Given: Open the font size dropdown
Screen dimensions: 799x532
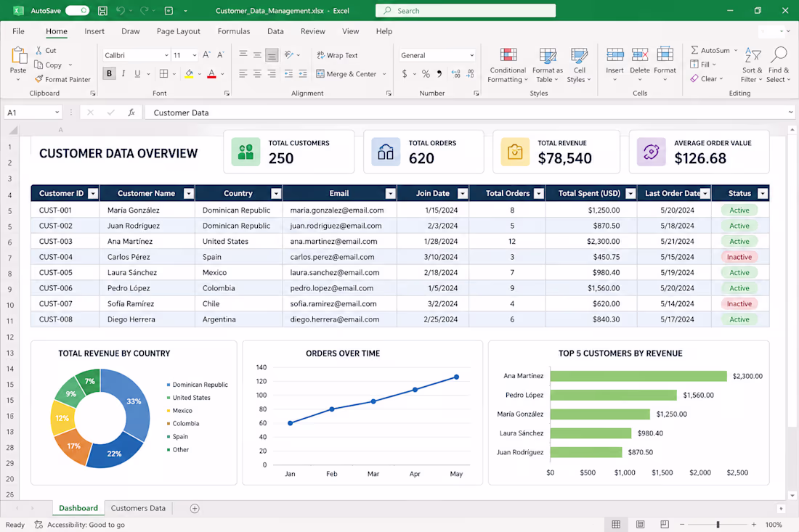Looking at the screenshot, I should (x=195, y=55).
